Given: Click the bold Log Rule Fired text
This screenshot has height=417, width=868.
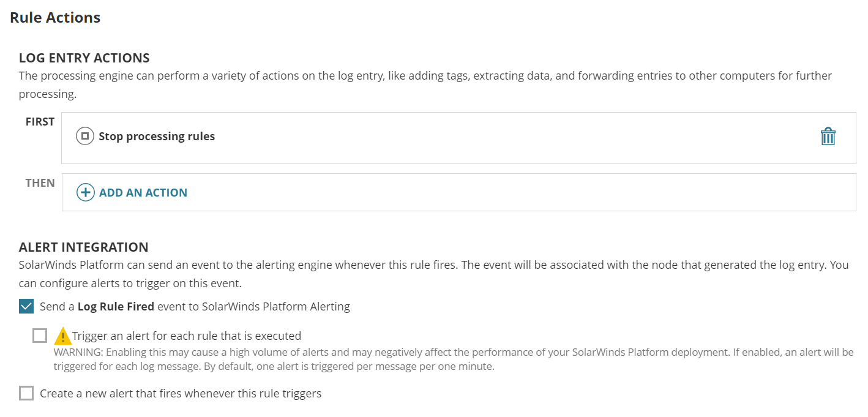Looking at the screenshot, I should 116,306.
